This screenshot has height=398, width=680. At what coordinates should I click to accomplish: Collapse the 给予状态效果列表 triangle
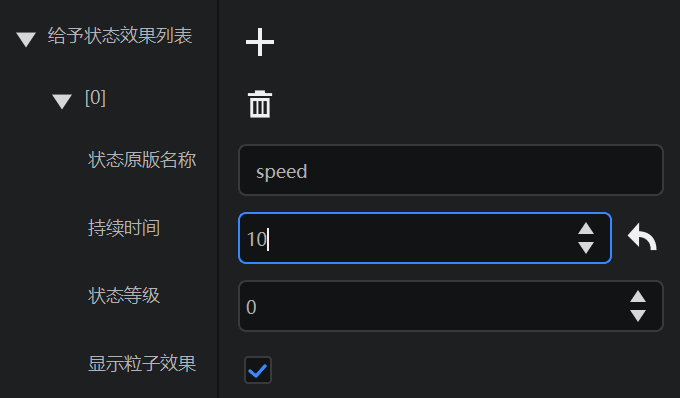(26, 39)
